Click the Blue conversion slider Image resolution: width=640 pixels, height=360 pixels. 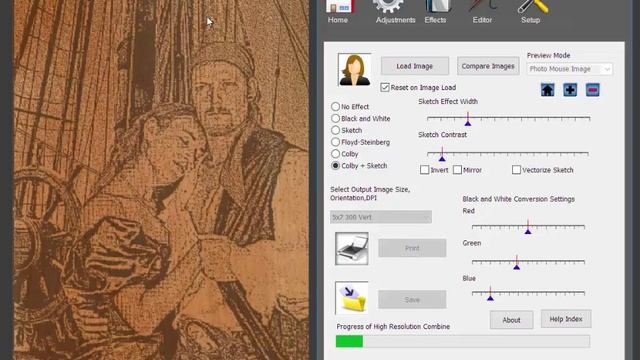[529, 293]
